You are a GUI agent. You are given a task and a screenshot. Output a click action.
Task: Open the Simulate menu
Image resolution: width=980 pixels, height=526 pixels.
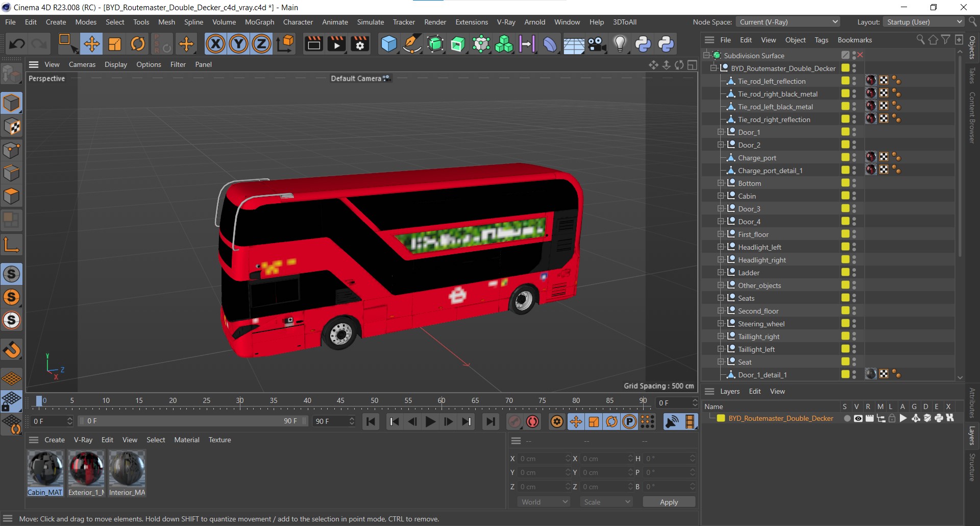pyautogui.click(x=371, y=22)
